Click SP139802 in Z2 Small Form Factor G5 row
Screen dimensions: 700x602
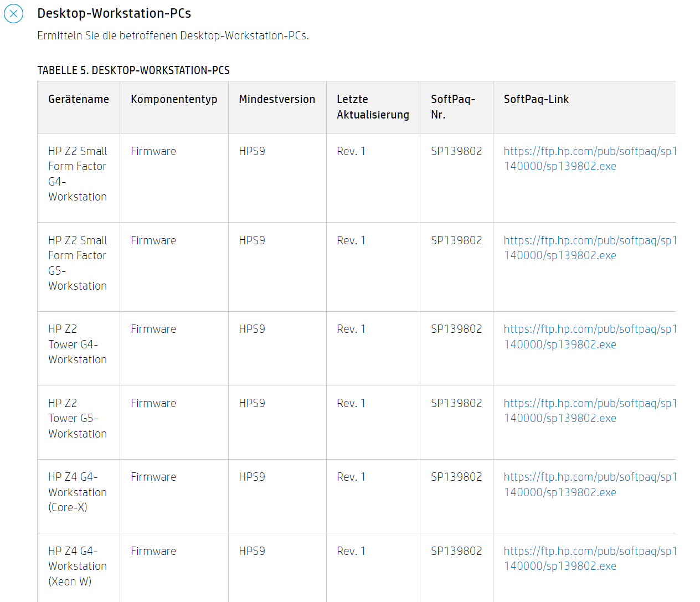tap(456, 240)
